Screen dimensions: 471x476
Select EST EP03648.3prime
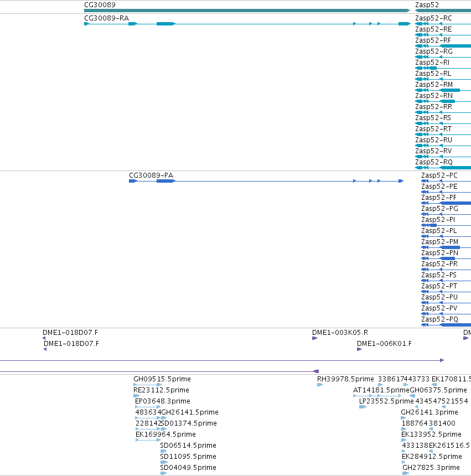pos(163,401)
